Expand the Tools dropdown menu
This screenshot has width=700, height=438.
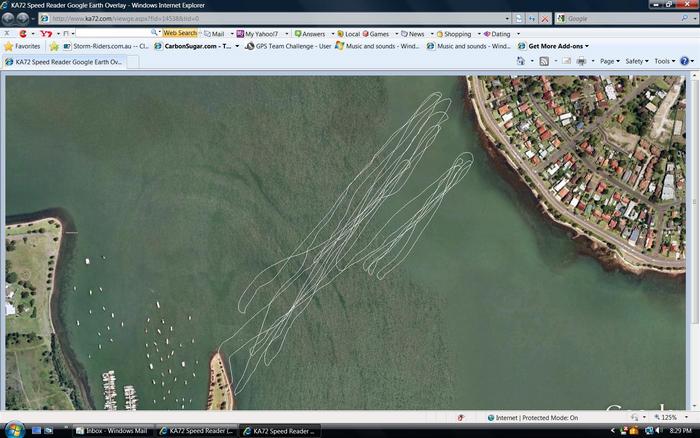click(664, 61)
